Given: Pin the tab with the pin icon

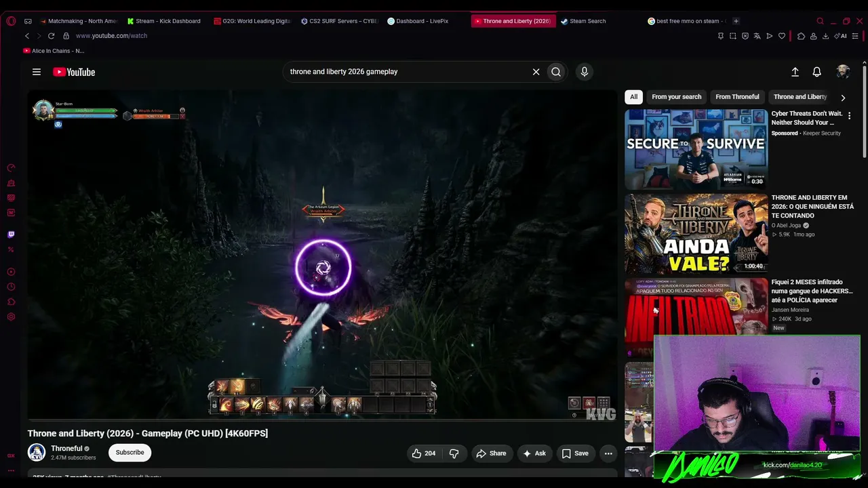Looking at the screenshot, I should (x=720, y=36).
